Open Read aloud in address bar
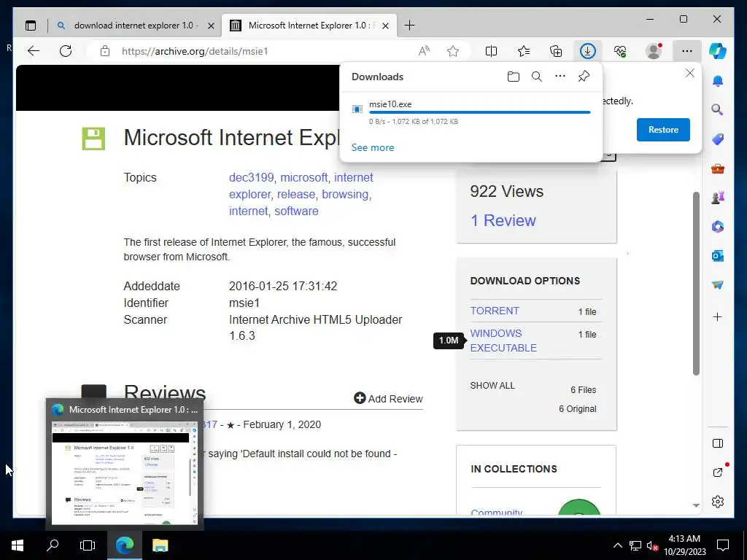747x560 pixels. click(424, 51)
